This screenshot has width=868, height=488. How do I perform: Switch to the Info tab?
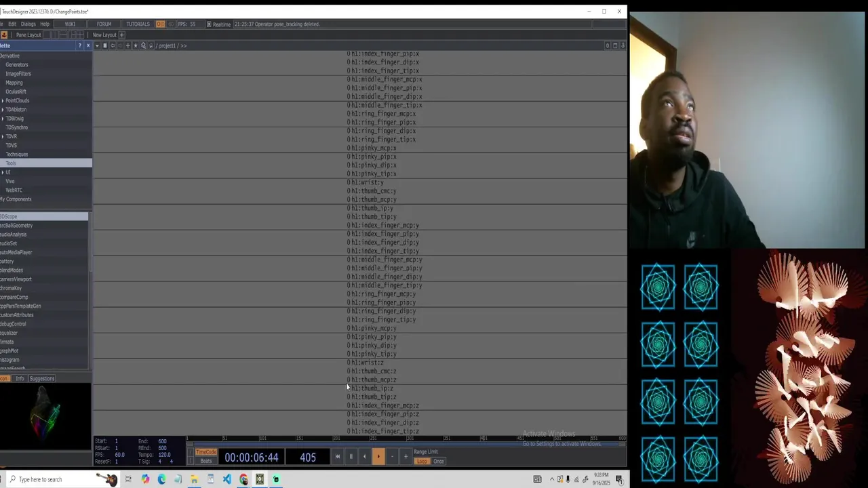(20, 378)
